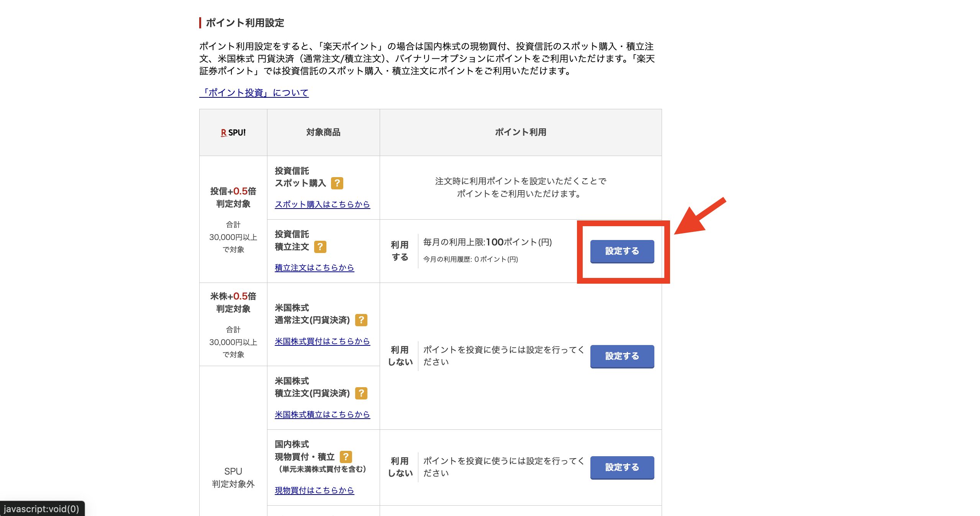Click SPU 判定対象外 cell text

click(233, 478)
